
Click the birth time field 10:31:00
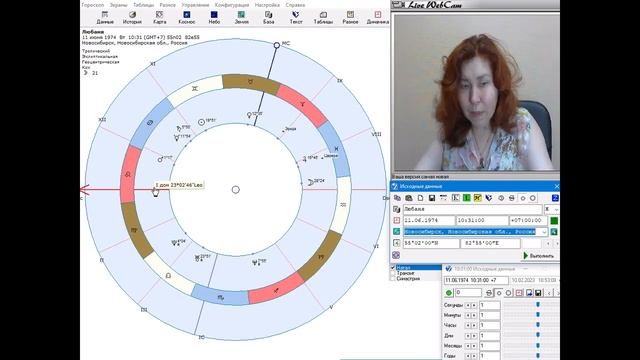[x=482, y=220]
